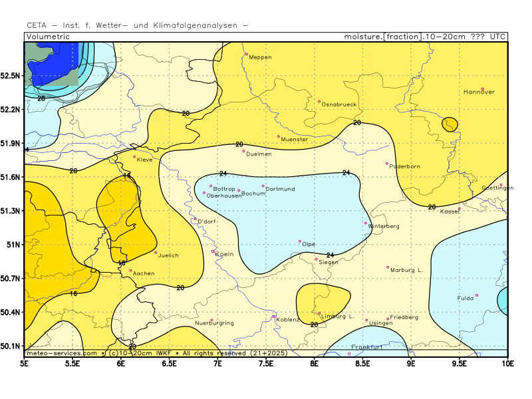Click the Usingen city label
Viewport: 532px width, 399px height.
[x=380, y=323]
